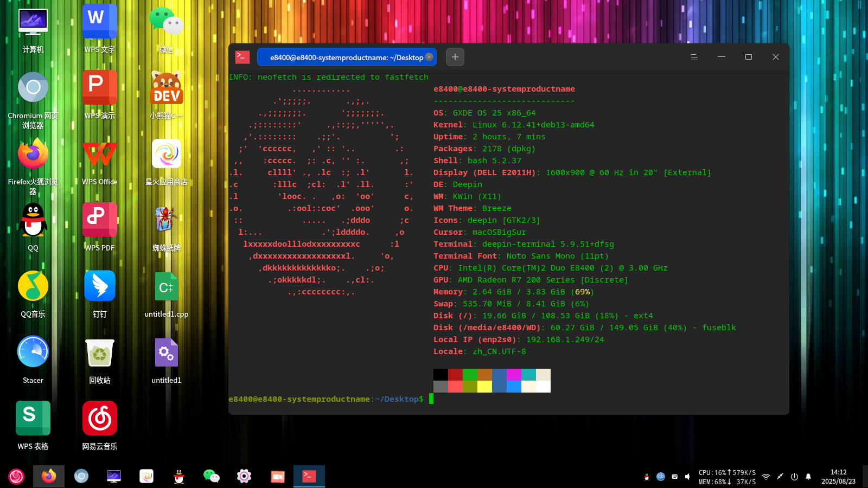
Task: Open the settings gear on the taskbar
Action: pos(244,476)
